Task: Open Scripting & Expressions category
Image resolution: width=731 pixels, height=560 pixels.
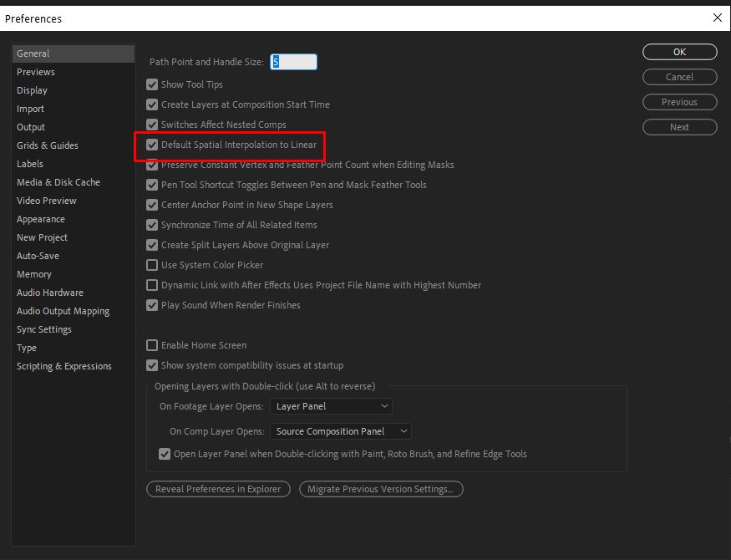Action: click(x=63, y=366)
